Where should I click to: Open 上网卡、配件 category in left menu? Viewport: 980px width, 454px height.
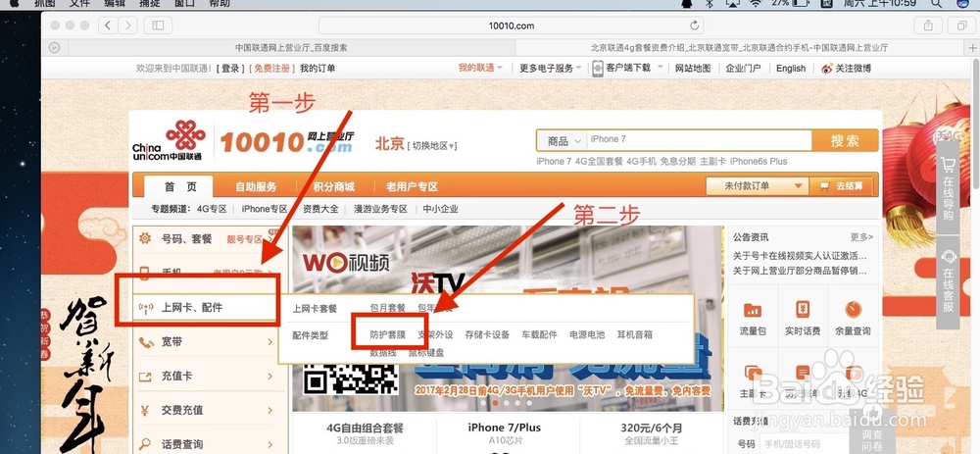click(x=192, y=307)
